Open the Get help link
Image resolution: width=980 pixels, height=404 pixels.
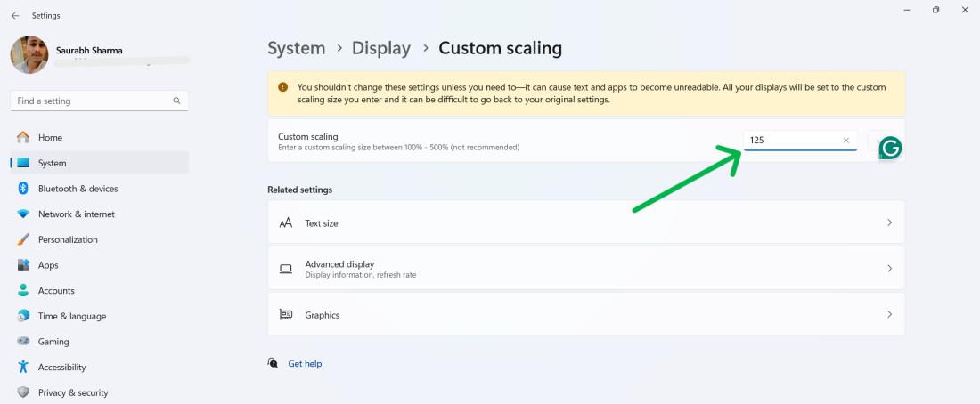(305, 364)
